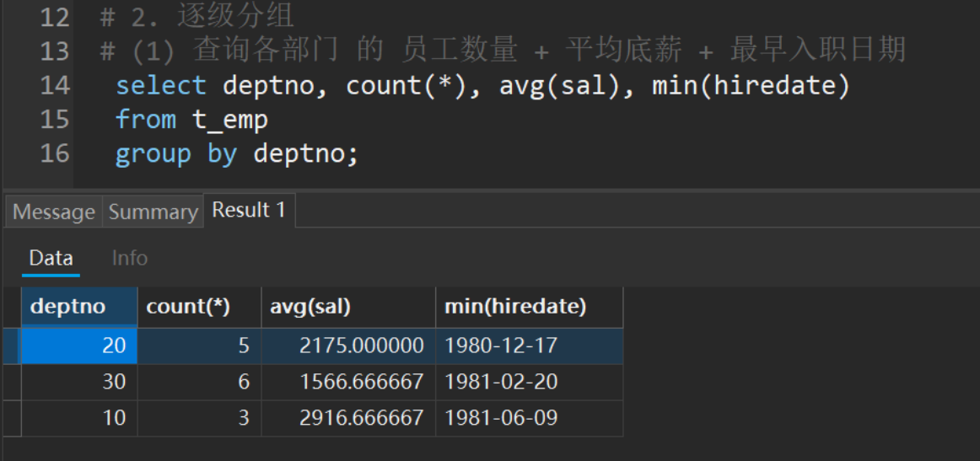Click the avg(sal) column header

point(349,307)
